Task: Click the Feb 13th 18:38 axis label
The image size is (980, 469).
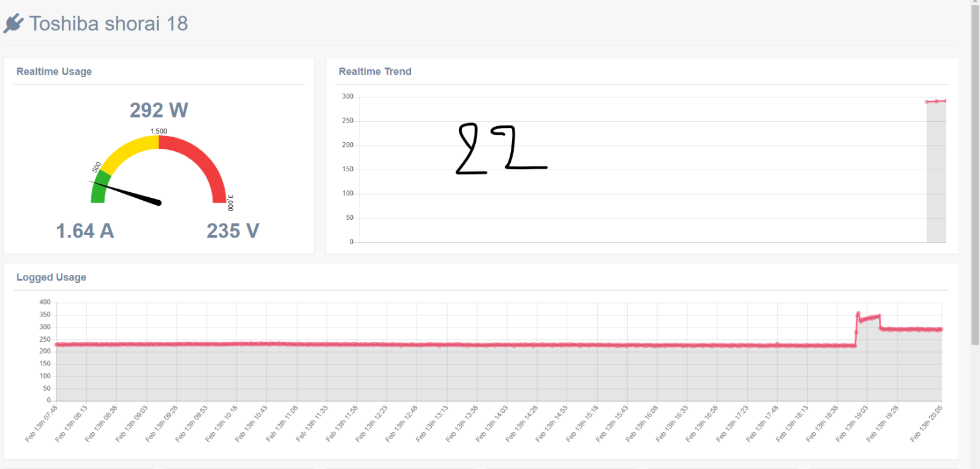Action: coord(822,424)
